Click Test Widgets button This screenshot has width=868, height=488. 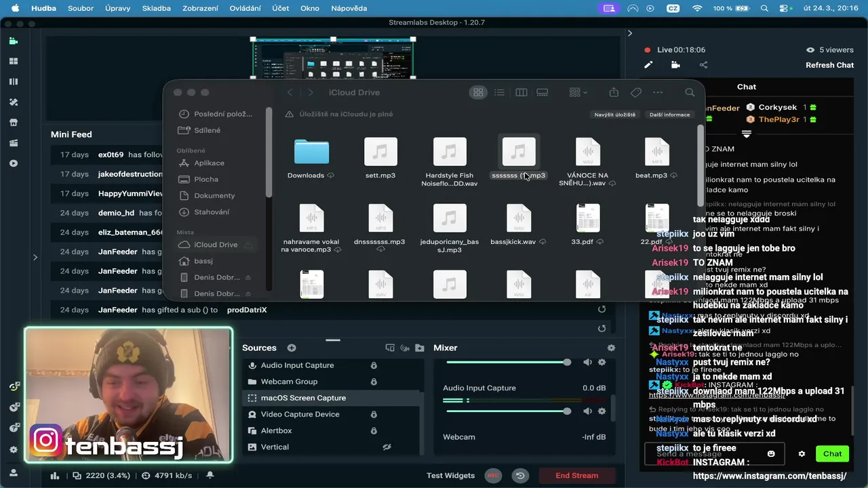pos(451,476)
